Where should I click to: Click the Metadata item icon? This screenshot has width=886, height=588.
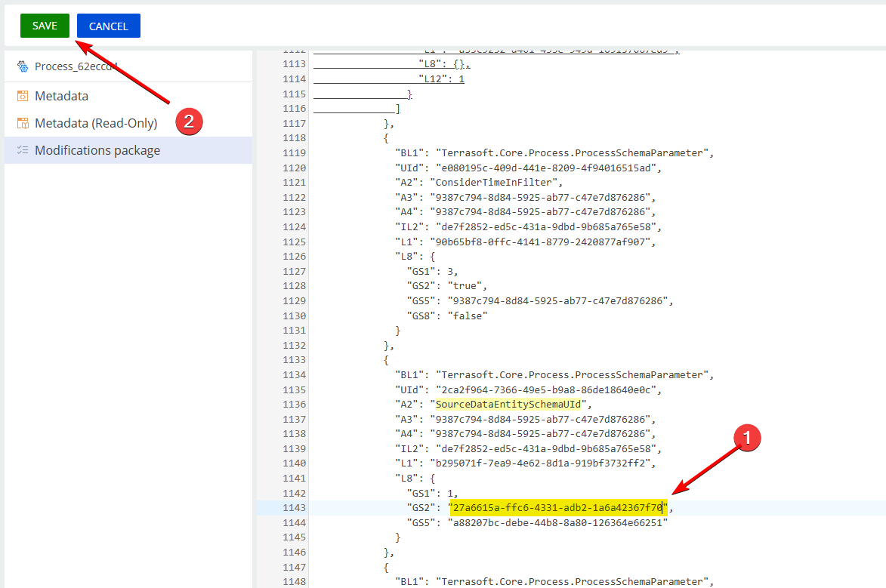(x=23, y=96)
